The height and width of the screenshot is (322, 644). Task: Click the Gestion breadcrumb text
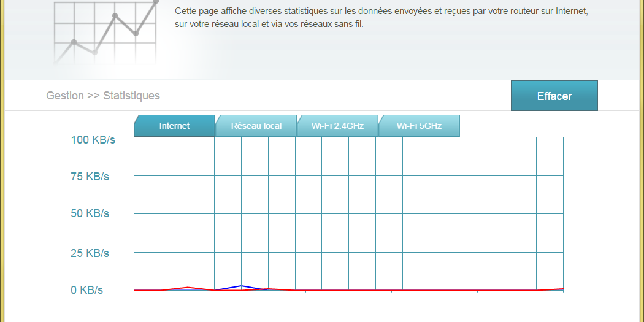(x=64, y=96)
